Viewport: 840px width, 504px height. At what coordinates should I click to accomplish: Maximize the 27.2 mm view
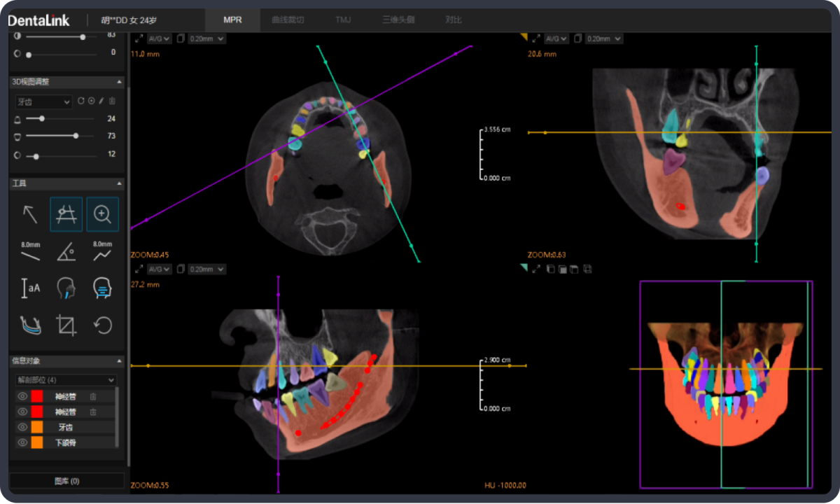click(139, 269)
